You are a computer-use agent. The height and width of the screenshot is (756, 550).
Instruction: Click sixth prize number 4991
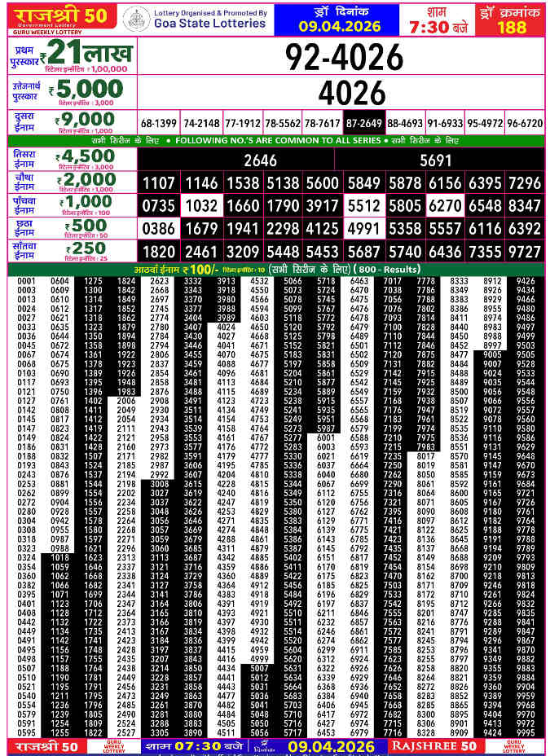[364, 229]
